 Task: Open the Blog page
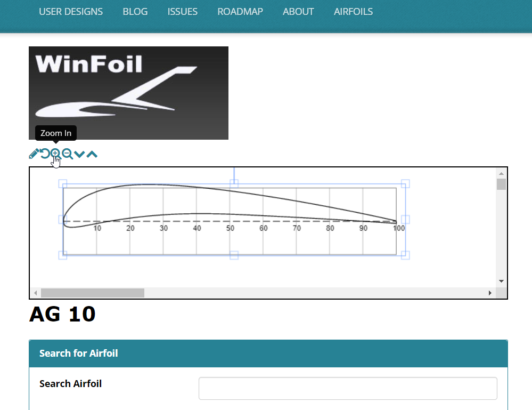[135, 12]
